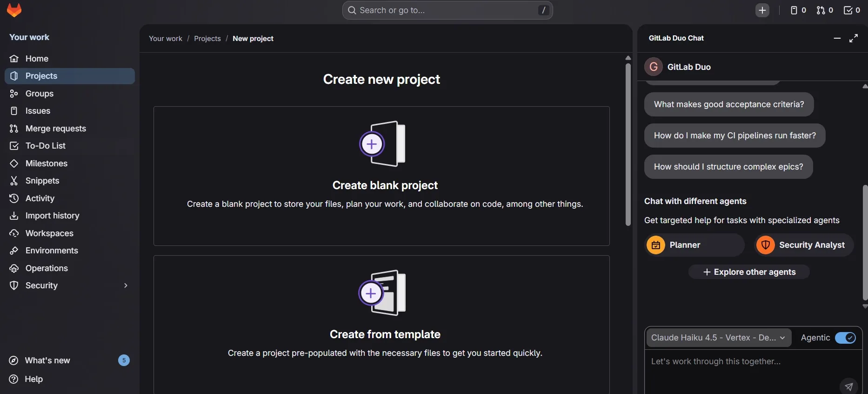The height and width of the screenshot is (394, 868).
Task: Open to-do items counter in top bar
Action: coord(852,10)
